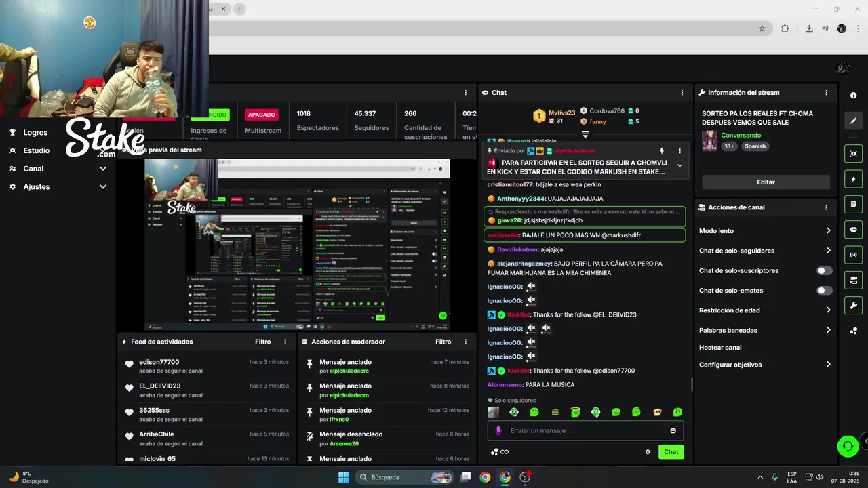The width and height of the screenshot is (868, 488).
Task: Click username Mvtivs23 in leaderboard
Action: point(561,113)
